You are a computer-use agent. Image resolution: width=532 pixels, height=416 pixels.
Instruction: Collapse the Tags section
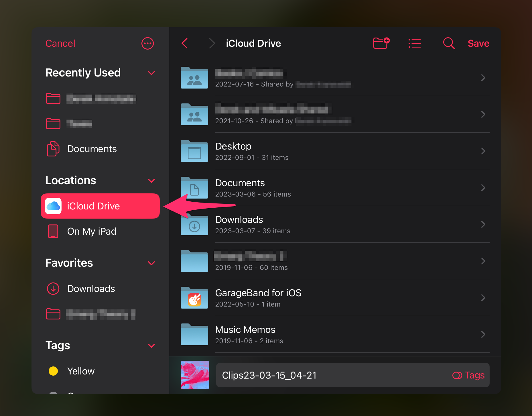[151, 346]
